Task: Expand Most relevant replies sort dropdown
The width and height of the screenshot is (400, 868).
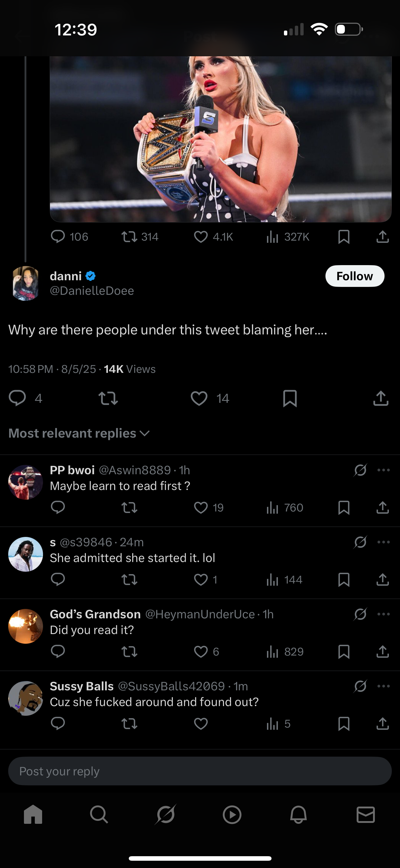Action: pos(79,433)
